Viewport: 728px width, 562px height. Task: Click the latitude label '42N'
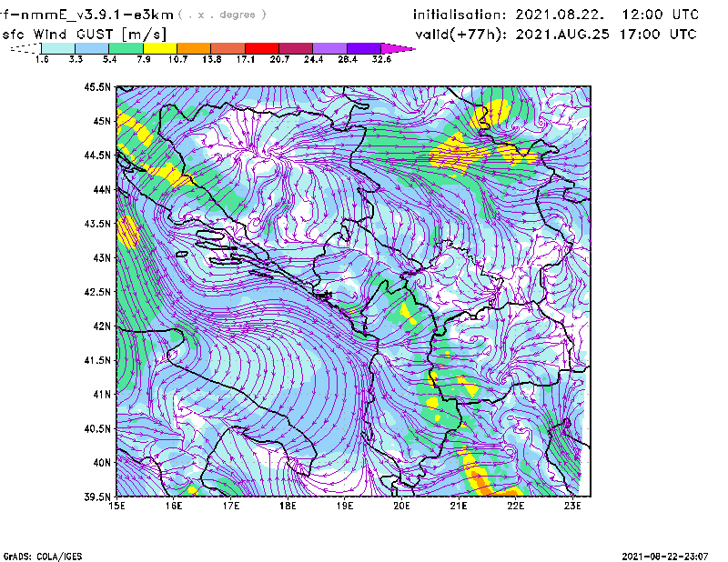102,326
